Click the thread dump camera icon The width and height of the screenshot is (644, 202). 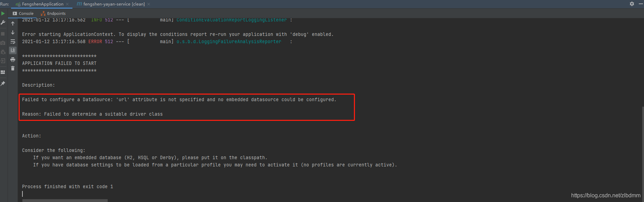click(3, 43)
